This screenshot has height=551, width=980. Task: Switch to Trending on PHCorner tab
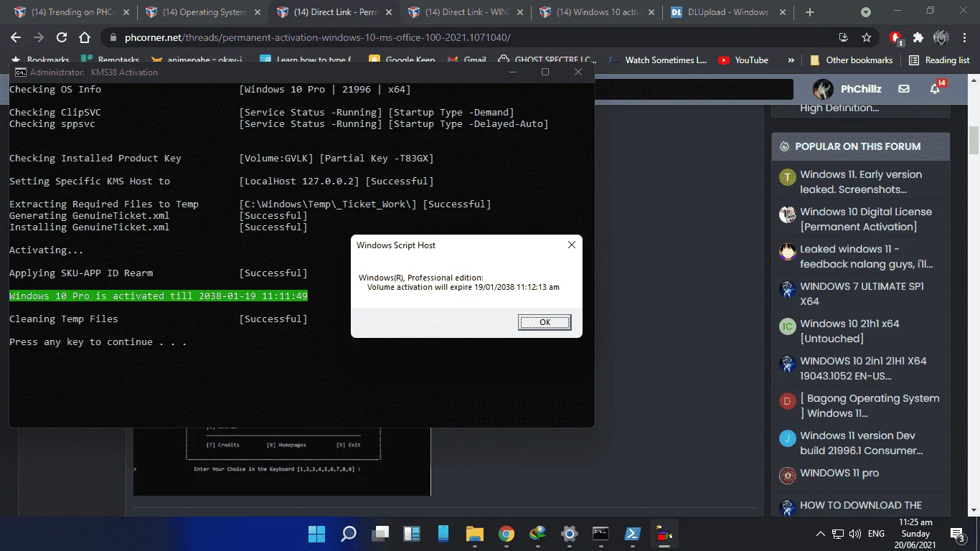pos(71,12)
